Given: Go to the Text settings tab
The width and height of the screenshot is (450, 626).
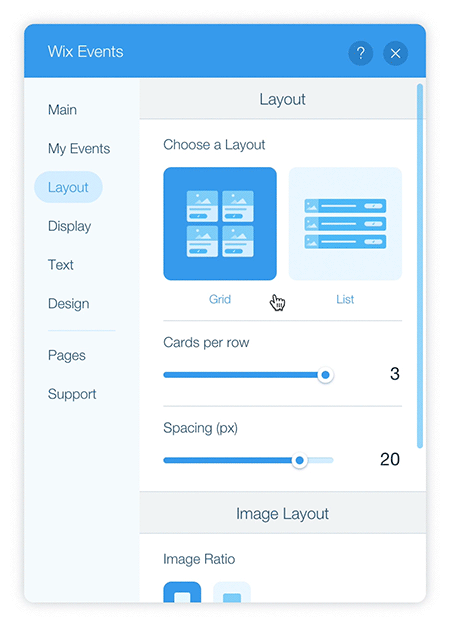Looking at the screenshot, I should pyautogui.click(x=61, y=265).
